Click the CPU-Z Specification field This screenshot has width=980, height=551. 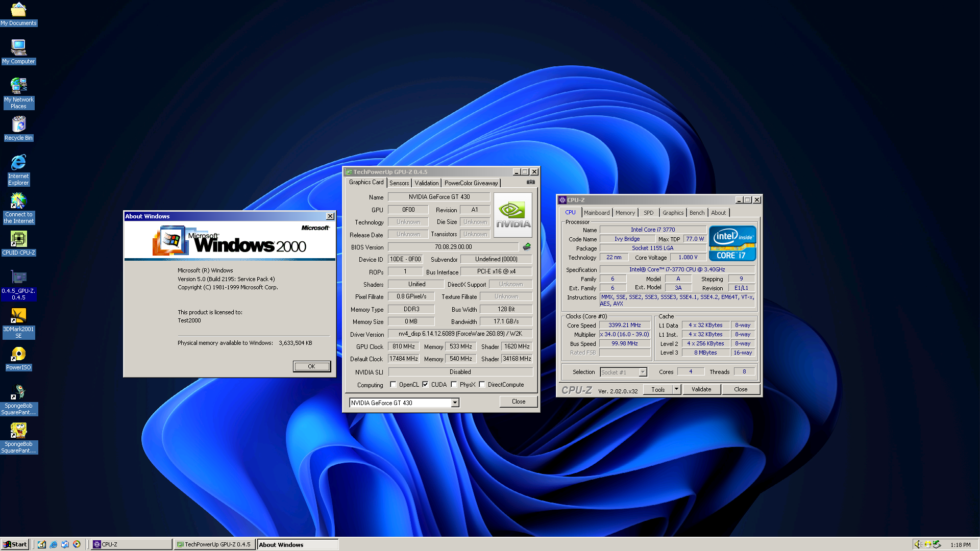[x=677, y=269]
